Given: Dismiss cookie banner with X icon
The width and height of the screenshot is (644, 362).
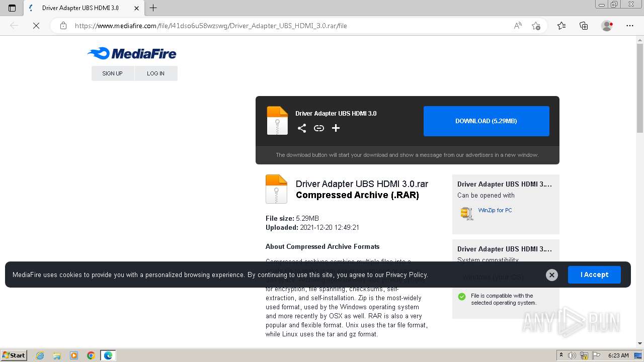Looking at the screenshot, I should coord(552,275).
